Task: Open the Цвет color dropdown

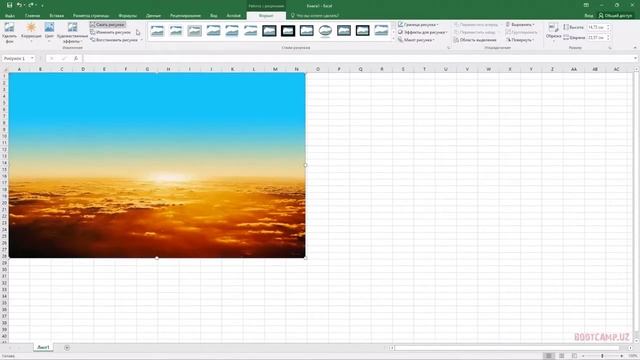Action: [x=49, y=33]
